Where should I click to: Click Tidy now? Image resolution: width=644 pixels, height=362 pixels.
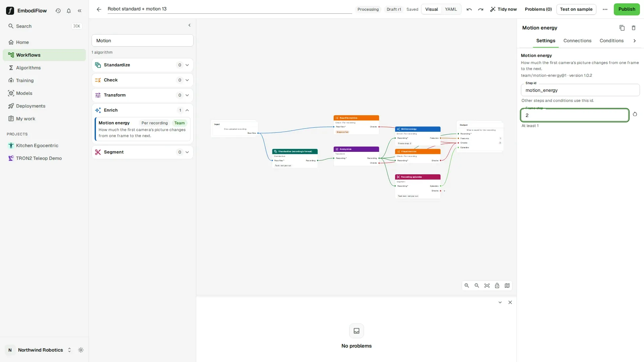pyautogui.click(x=503, y=9)
